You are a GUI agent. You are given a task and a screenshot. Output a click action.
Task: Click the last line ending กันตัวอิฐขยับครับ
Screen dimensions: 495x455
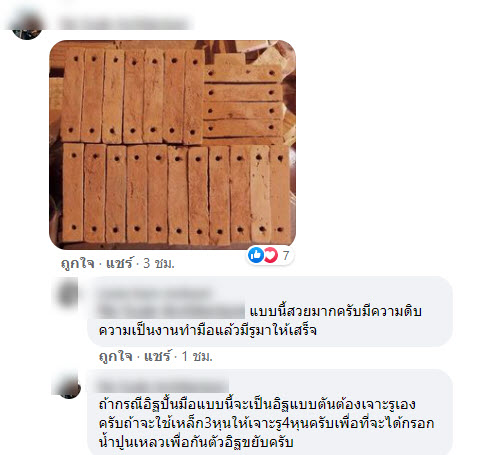click(196, 442)
